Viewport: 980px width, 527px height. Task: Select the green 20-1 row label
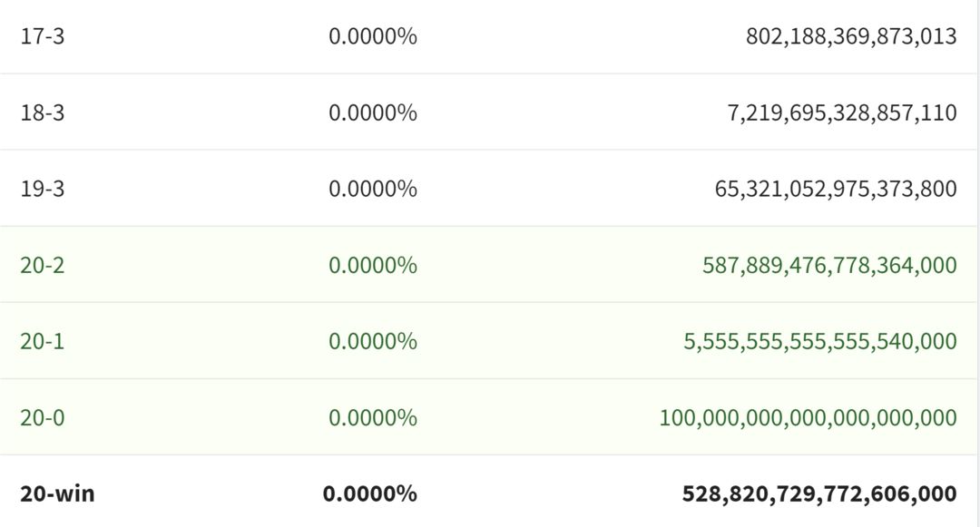(42, 341)
